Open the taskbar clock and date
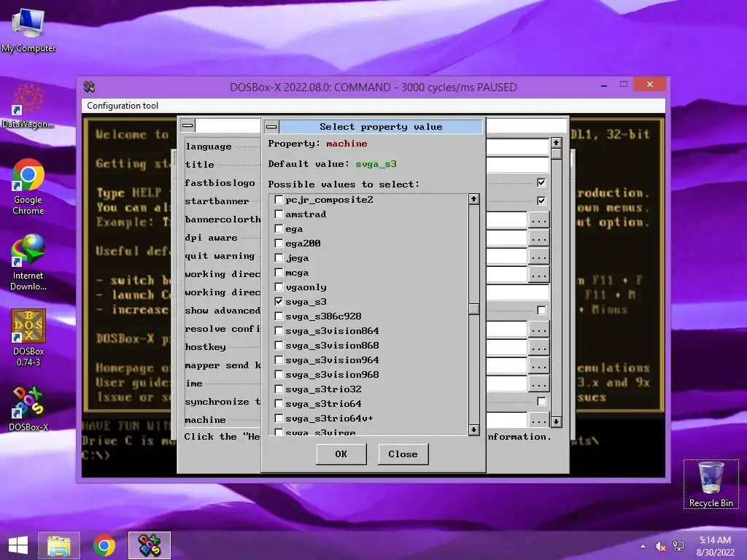Screen dimensions: 747x560 point(715,546)
